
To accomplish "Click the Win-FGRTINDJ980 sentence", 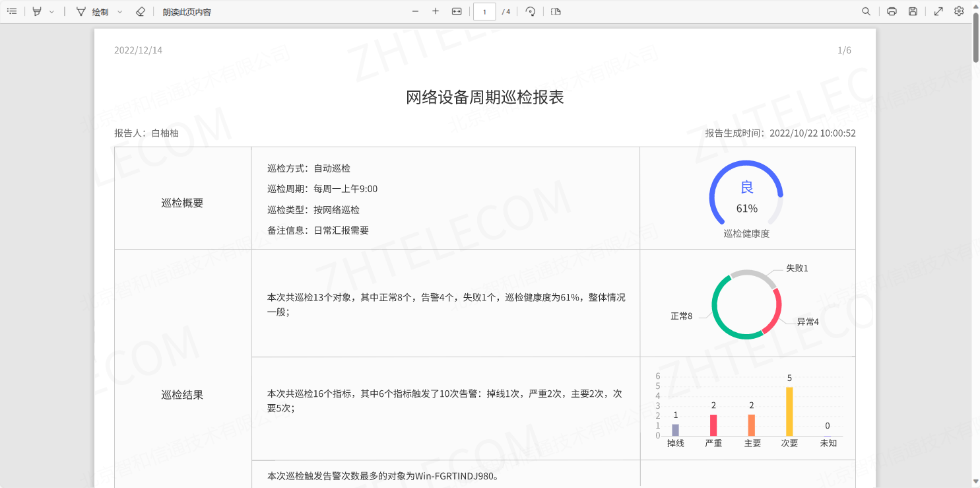I will pyautogui.click(x=383, y=475).
